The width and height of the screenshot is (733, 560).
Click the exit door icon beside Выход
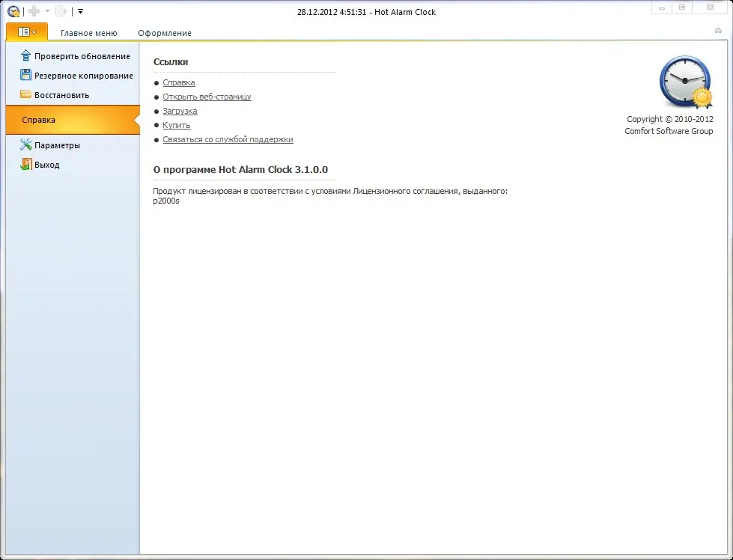tap(25, 164)
